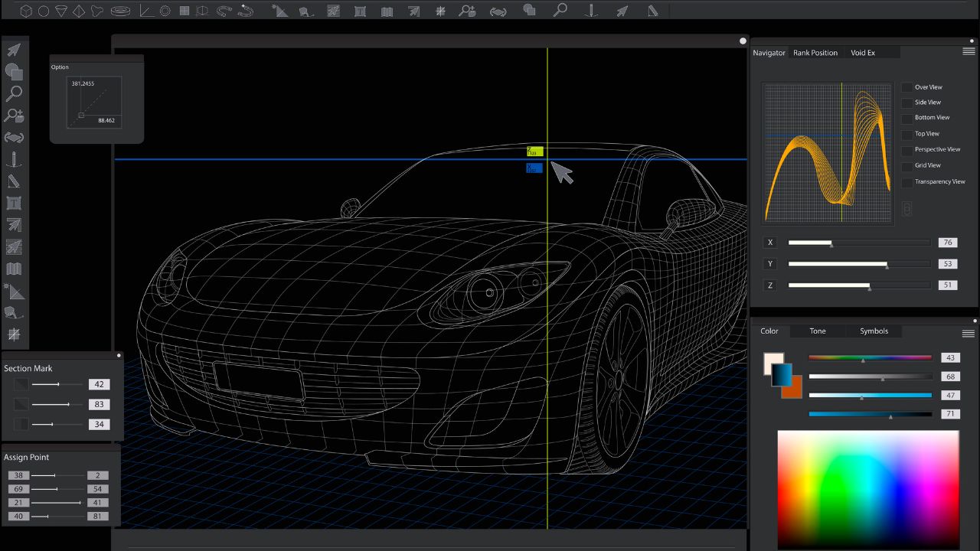The image size is (980, 551).
Task: Collapse the Section Mark panel via its dot
Action: (119, 355)
